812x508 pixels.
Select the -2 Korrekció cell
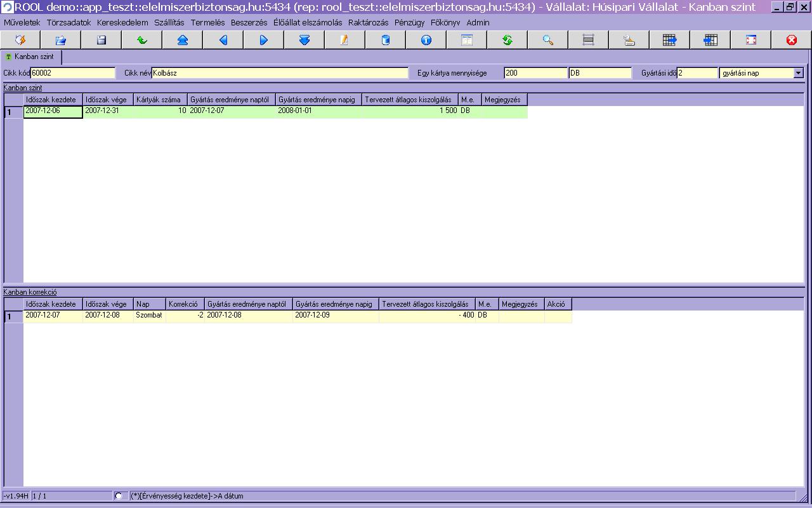coord(185,316)
